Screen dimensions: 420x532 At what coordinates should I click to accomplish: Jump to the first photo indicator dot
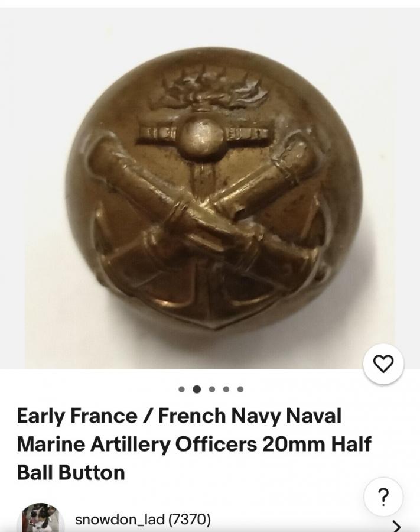181,389
